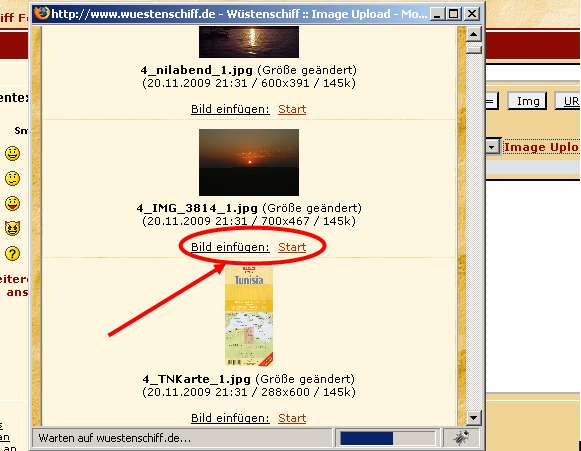Image resolution: width=581 pixels, height=451 pixels.
Task: Insert the neutral smiley emoticon
Action: coord(12,179)
